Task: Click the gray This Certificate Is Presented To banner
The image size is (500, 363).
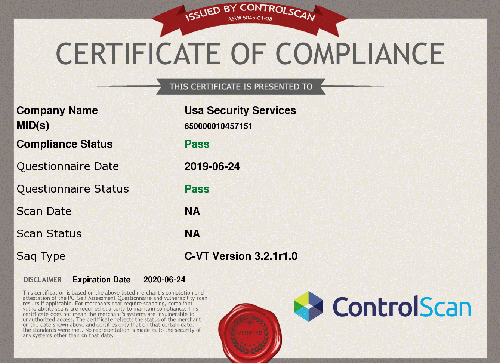Action: click(x=241, y=87)
